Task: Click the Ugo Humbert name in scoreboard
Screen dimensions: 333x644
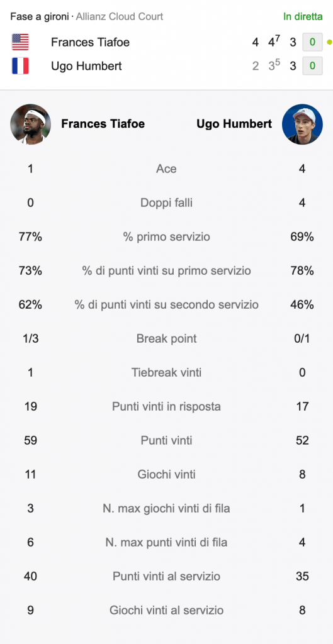Action: [x=86, y=65]
